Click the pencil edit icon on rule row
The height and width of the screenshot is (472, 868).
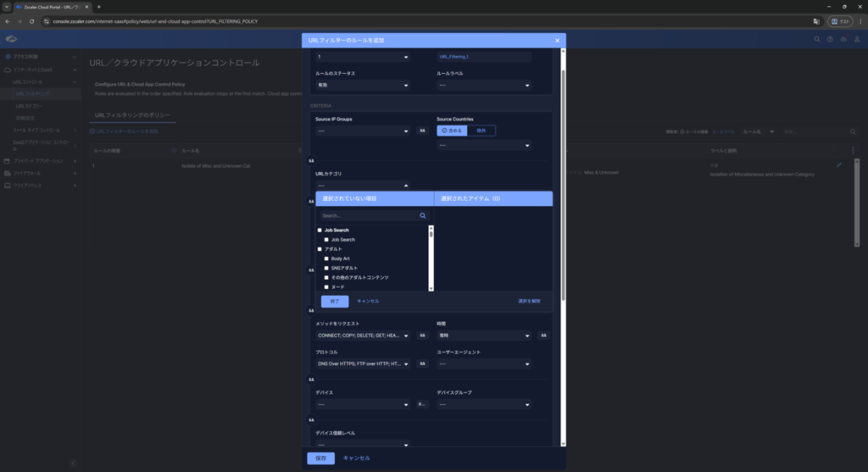click(x=839, y=165)
